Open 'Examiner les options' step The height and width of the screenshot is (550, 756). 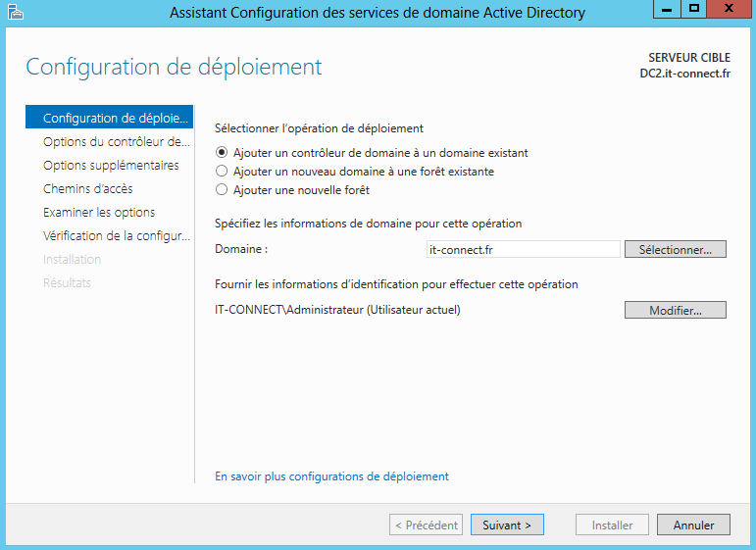pos(99,213)
